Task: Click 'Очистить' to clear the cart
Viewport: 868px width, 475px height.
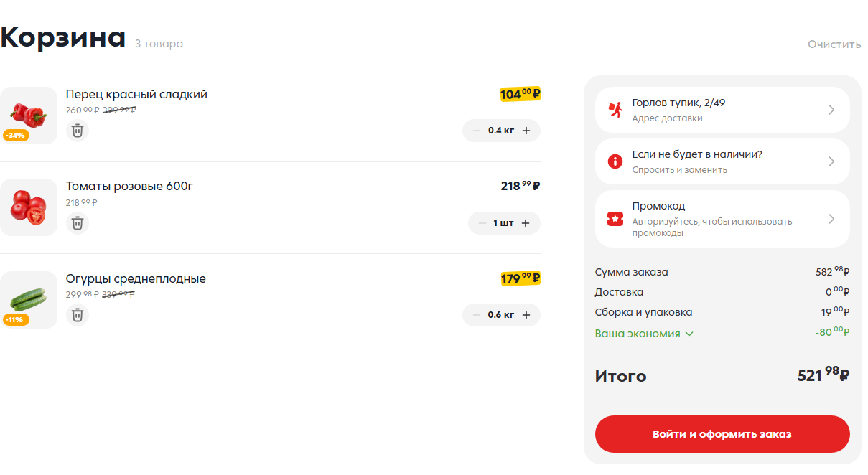Action: [x=834, y=44]
